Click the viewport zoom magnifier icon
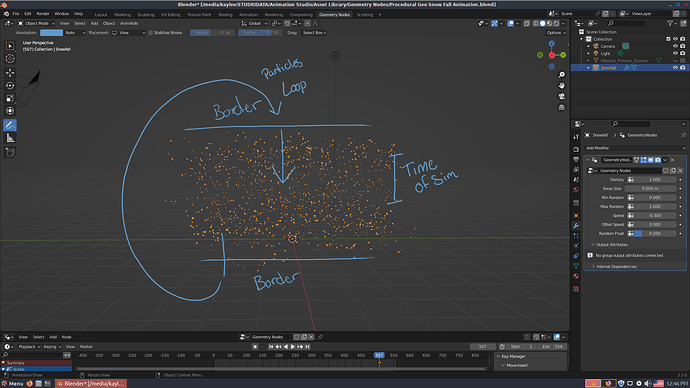The image size is (690, 388). 562,75
